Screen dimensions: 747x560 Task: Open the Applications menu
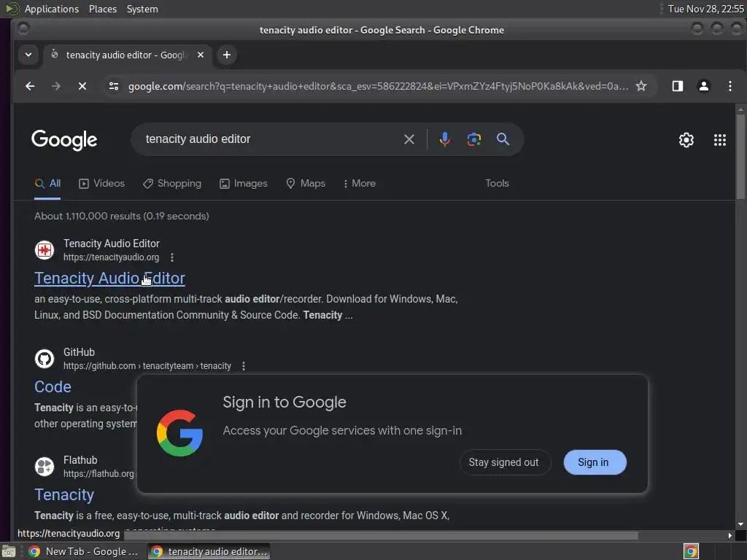[52, 9]
